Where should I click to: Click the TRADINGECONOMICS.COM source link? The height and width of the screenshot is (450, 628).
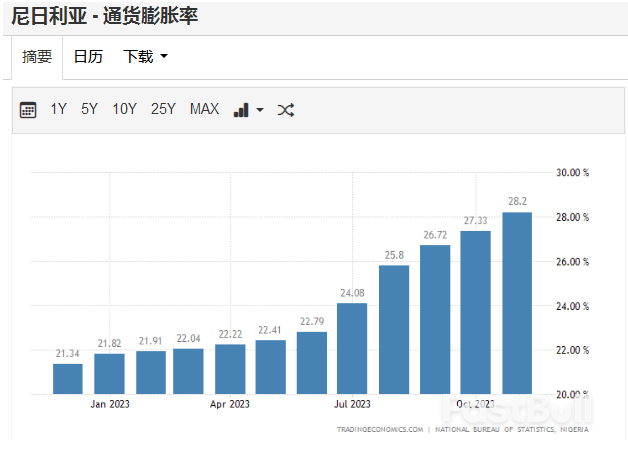click(x=380, y=430)
